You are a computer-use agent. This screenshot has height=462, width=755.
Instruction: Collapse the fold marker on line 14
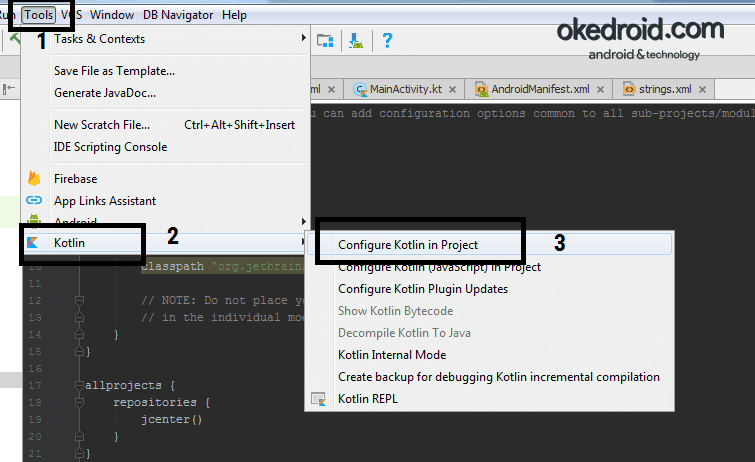coord(79,334)
